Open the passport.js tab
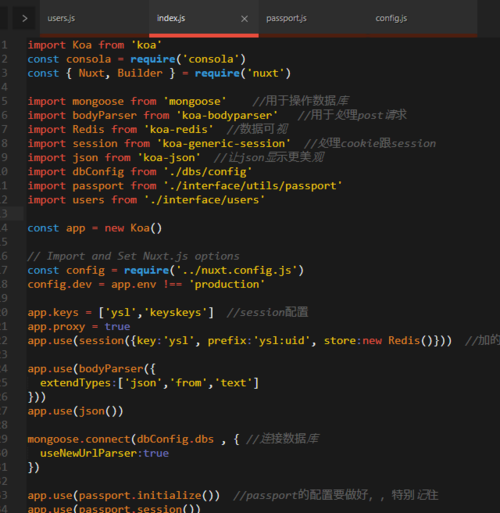Viewport: 500px width, 513px height. [286, 18]
